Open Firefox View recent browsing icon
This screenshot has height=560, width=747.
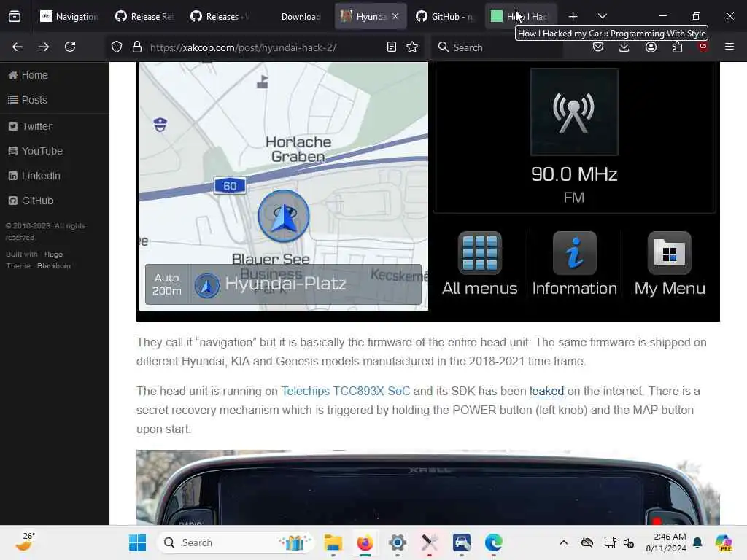[15, 16]
